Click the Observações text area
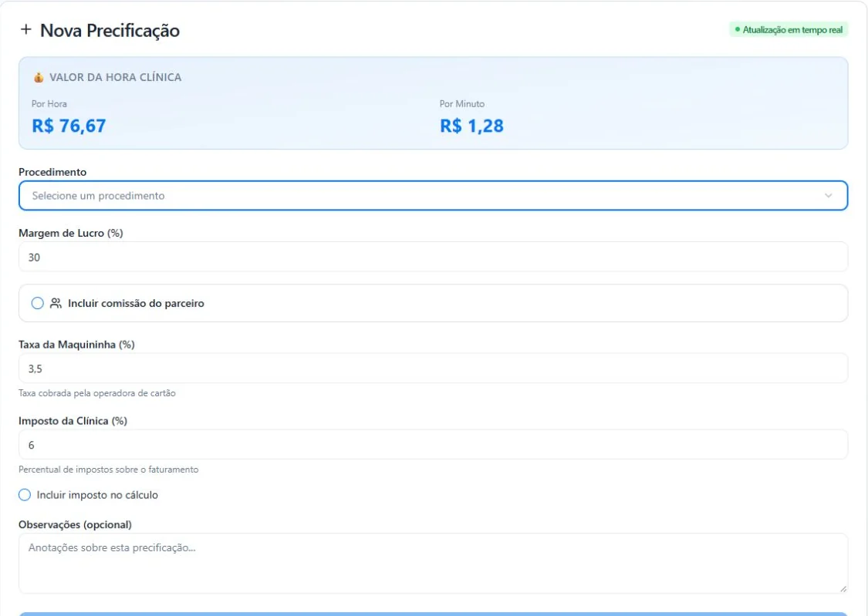This screenshot has height=616, width=868. (x=433, y=564)
